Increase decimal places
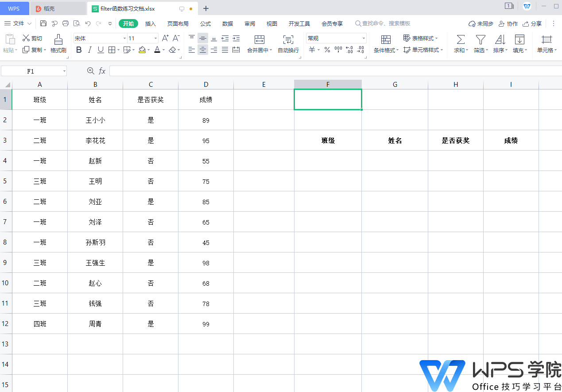562x392 pixels. coord(349,50)
